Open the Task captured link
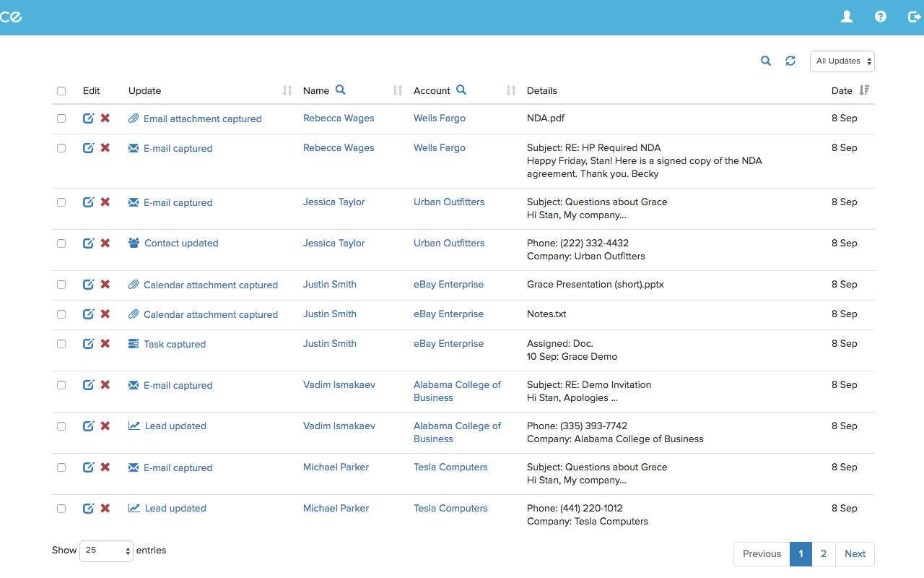The image size is (924, 578). (175, 345)
